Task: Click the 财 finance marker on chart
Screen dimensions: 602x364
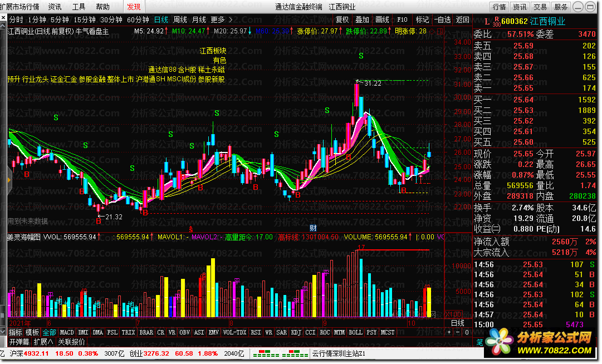Action: tap(313, 229)
